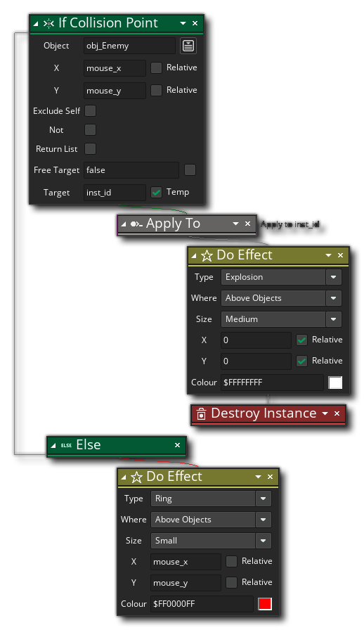Enable the Not checkbox
The width and height of the screenshot is (364, 630).
91,130
